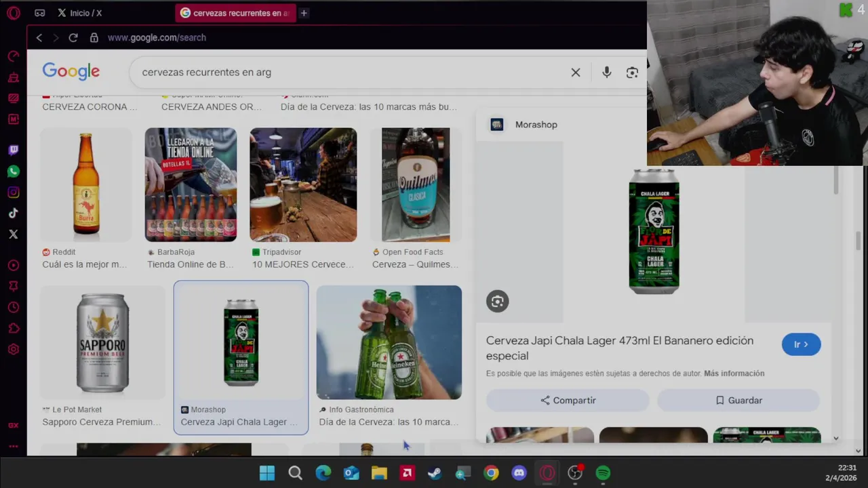Switch to the Inicio / X tab
868x488 pixels.
[80, 13]
